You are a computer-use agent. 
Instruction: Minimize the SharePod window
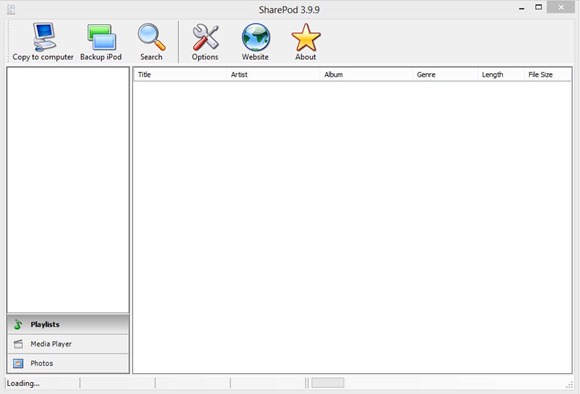[522, 8]
